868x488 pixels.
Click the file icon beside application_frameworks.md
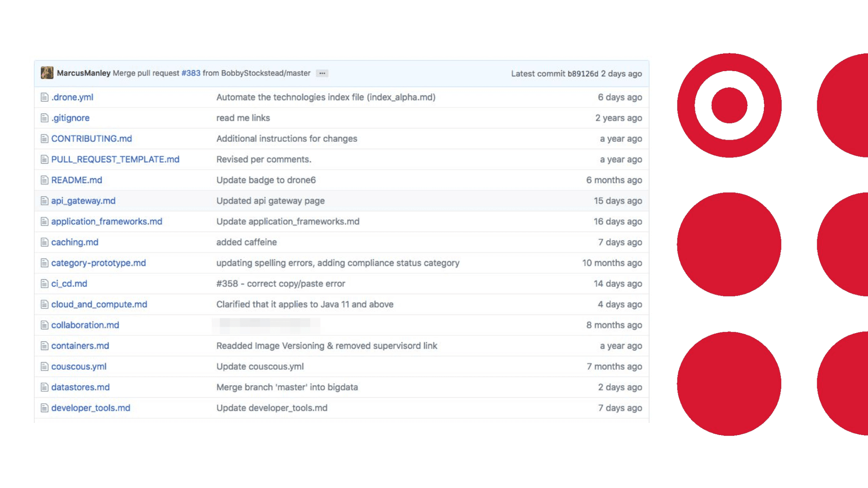[x=44, y=222]
